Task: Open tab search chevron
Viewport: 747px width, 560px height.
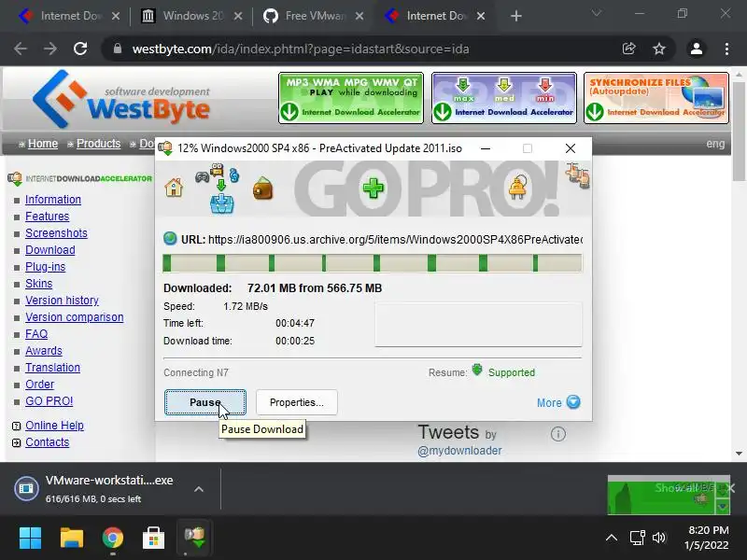Action: coord(597,13)
